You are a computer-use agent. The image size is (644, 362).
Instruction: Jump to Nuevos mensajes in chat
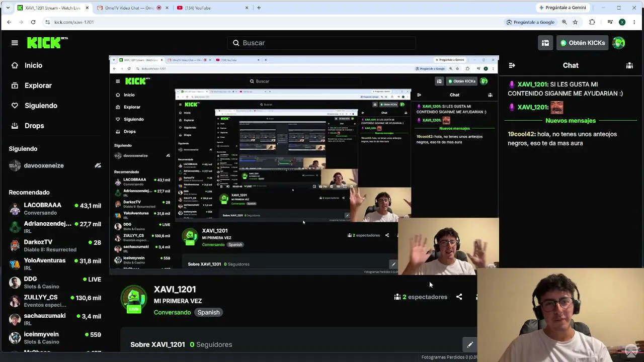[x=571, y=121]
